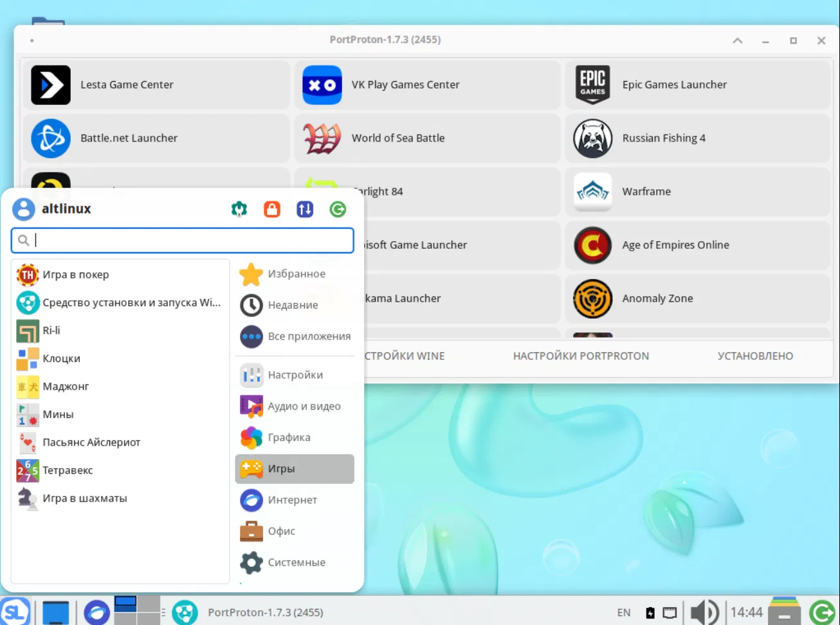Select the Warframe entry in PortProton
The height and width of the screenshot is (625, 840).
coord(698,192)
